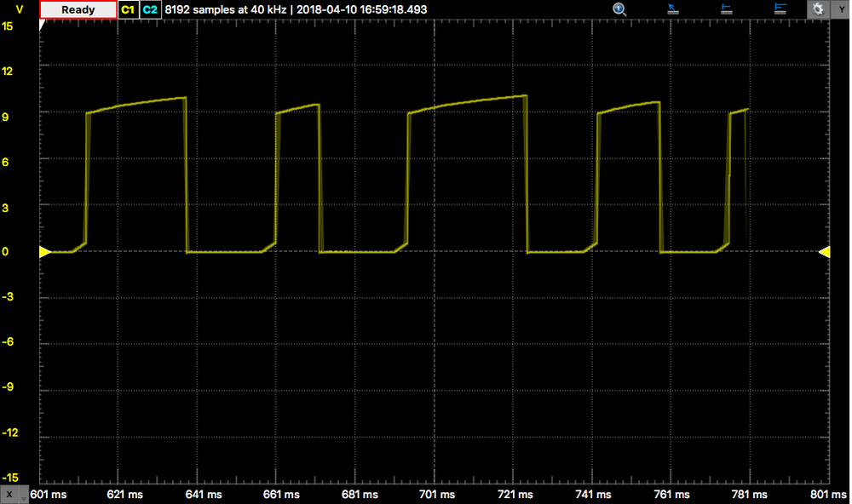Select the double-line cursor measurement icon
The width and height of the screenshot is (852, 504).
(780, 9)
